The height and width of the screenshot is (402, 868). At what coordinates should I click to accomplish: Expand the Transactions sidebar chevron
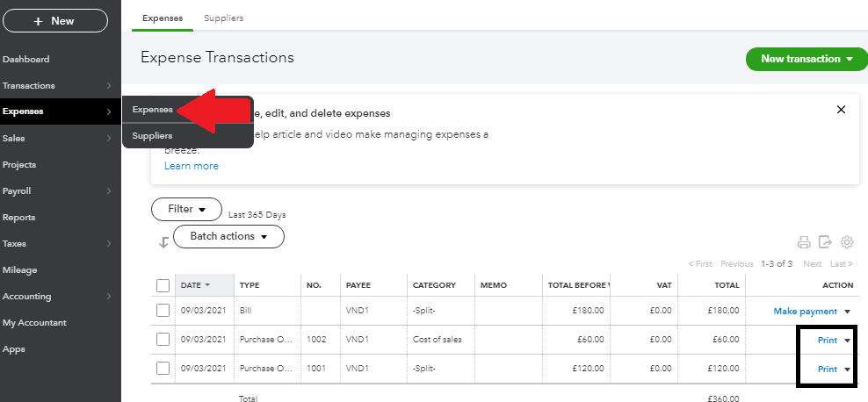(108, 86)
